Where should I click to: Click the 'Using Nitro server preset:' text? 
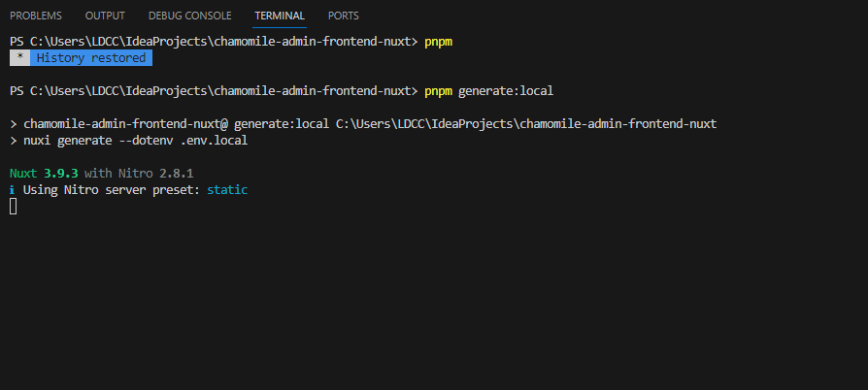pyautogui.click(x=112, y=190)
